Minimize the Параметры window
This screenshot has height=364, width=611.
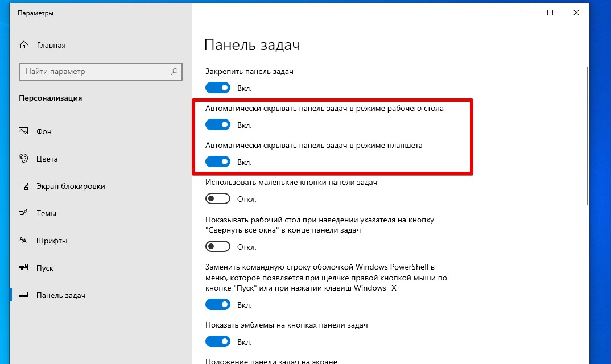(524, 13)
